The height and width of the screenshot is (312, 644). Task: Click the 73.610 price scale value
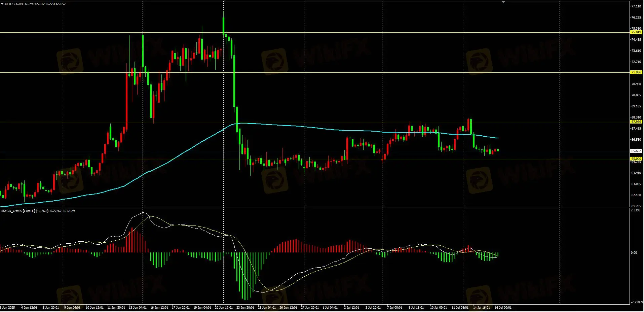pyautogui.click(x=636, y=51)
